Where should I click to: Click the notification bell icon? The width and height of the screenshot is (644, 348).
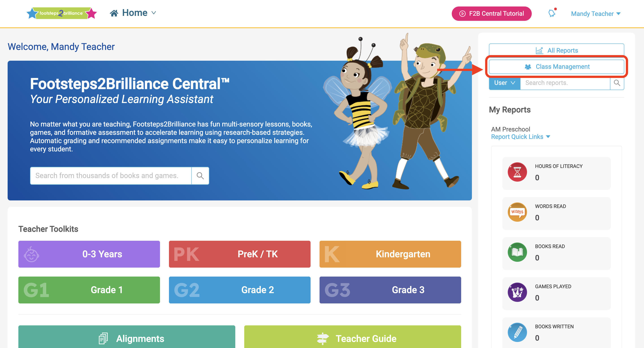pyautogui.click(x=552, y=13)
